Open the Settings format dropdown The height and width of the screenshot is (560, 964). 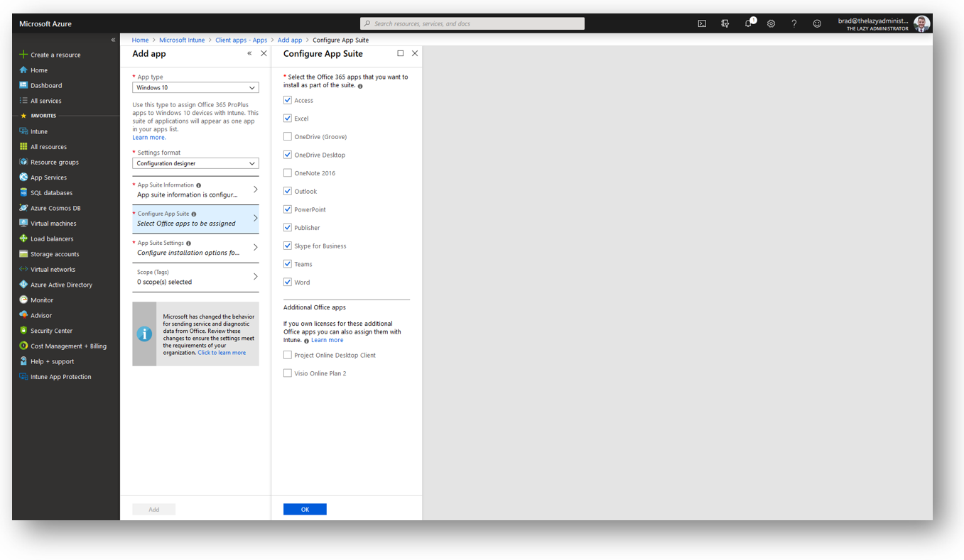pyautogui.click(x=195, y=163)
